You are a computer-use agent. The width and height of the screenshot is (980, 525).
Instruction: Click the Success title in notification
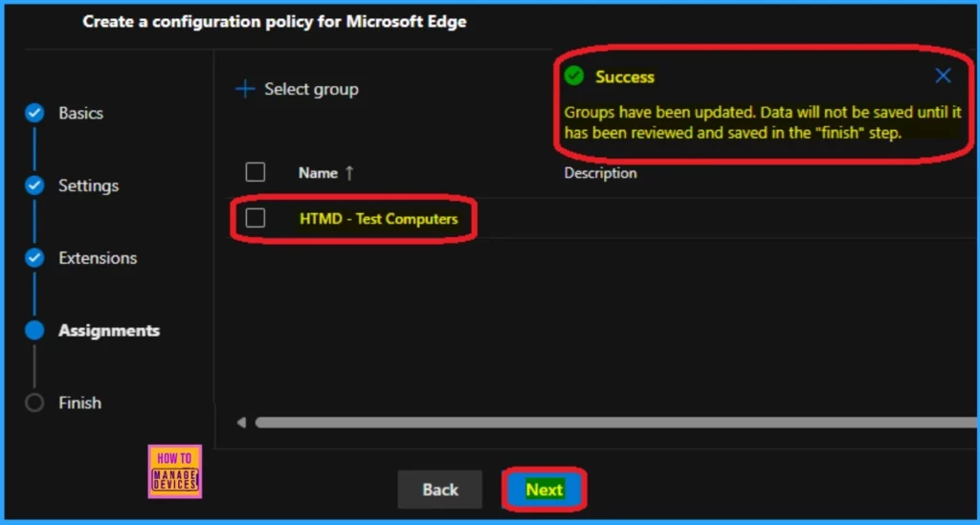(x=624, y=77)
